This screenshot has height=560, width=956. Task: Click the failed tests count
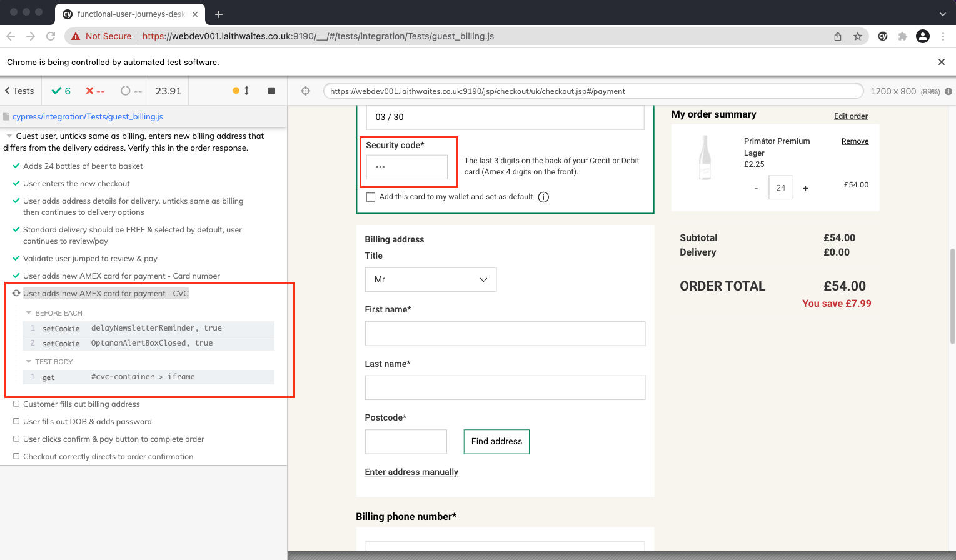(x=95, y=91)
